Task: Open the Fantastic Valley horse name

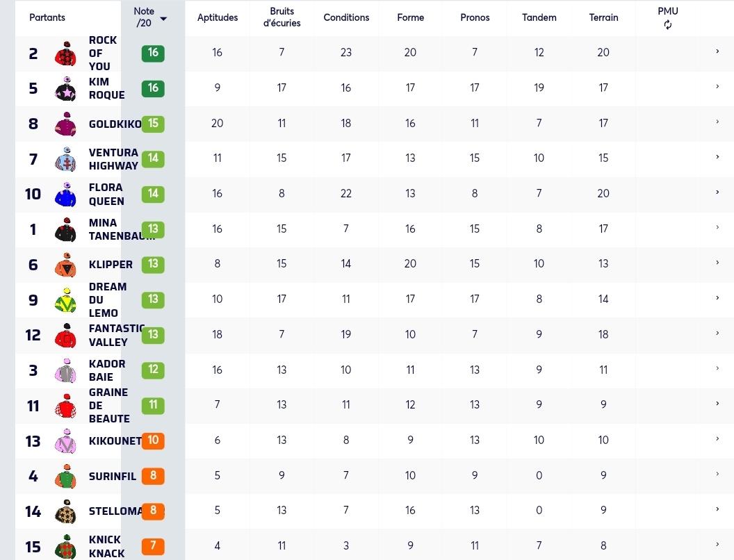Action: coord(116,336)
